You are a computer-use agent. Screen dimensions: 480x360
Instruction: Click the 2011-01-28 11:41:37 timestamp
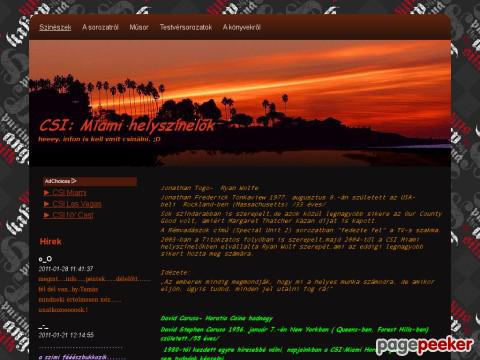point(66,269)
